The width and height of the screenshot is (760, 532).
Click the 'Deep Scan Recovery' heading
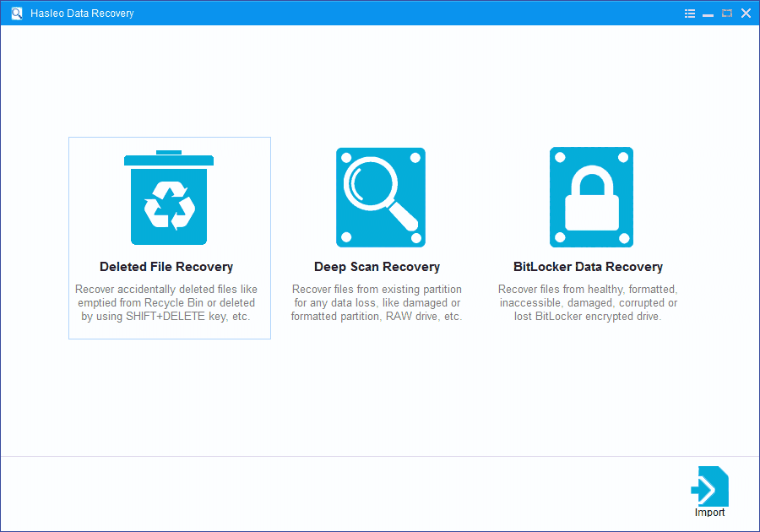[377, 266]
